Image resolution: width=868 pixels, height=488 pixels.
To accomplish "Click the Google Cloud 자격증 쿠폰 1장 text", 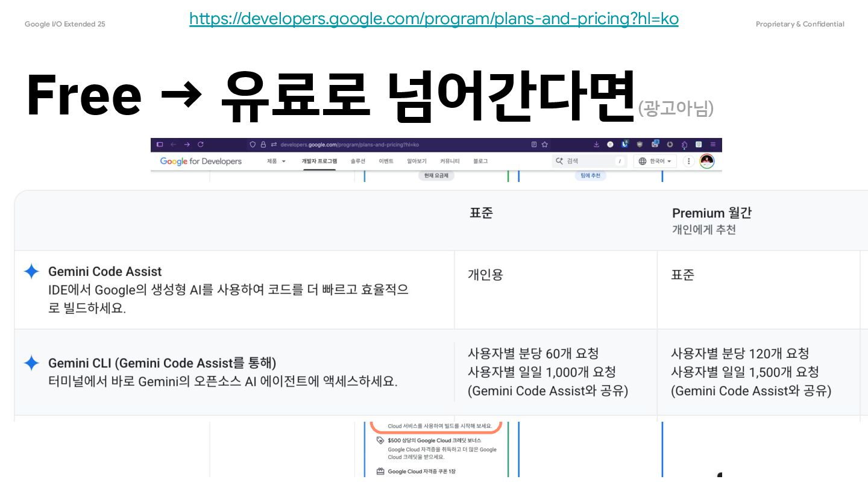I will pos(422,472).
